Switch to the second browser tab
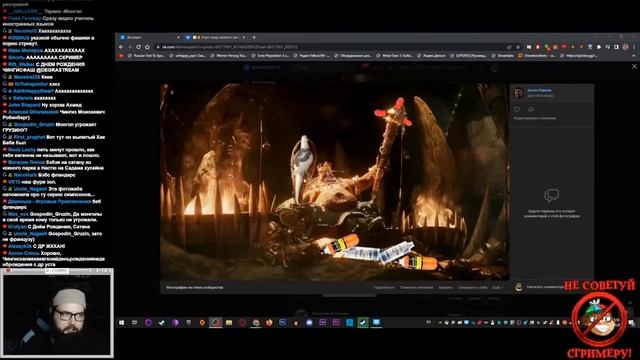Screen dimensions: 640x360 tap(216, 37)
